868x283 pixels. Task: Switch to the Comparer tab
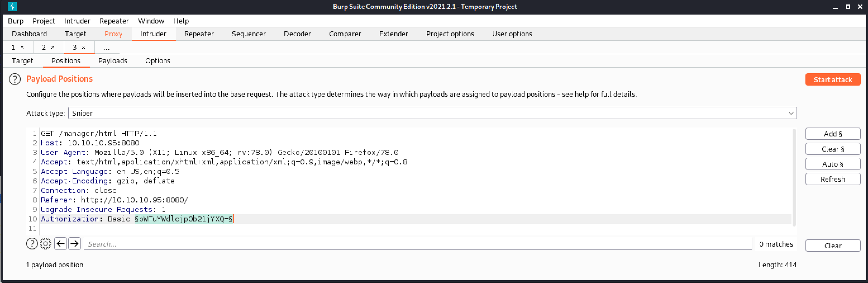[345, 34]
